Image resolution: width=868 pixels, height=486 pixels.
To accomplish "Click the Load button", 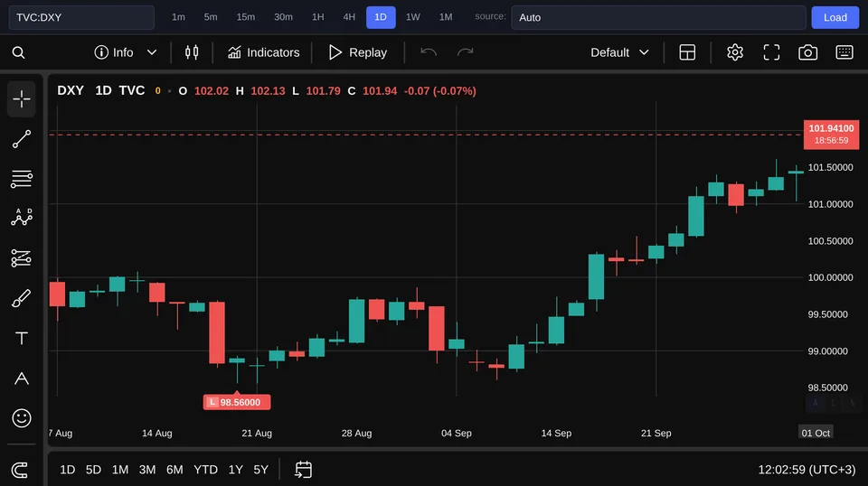I will [835, 17].
